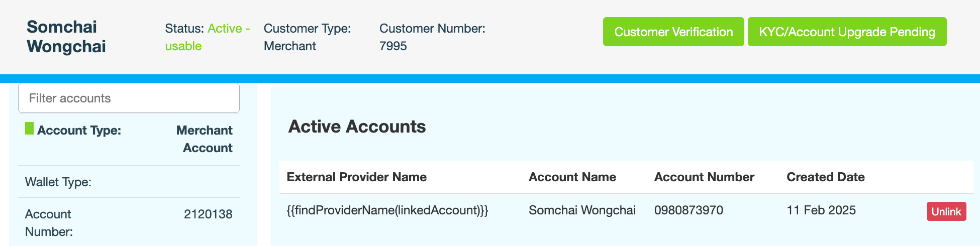This screenshot has width=980, height=246.
Task: Select the Merchant Account type entry
Action: click(204, 139)
